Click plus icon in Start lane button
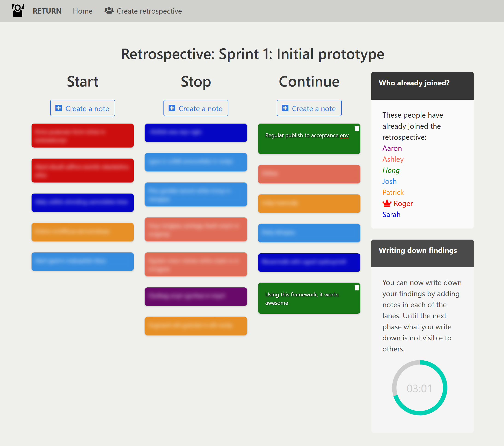The image size is (504, 446). point(58,108)
